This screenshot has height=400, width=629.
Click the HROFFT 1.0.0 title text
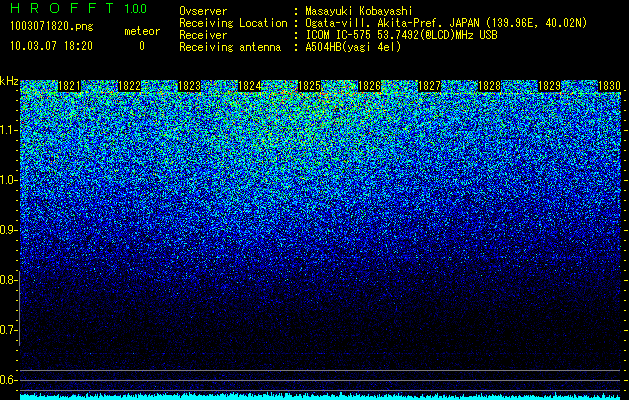tap(79, 8)
